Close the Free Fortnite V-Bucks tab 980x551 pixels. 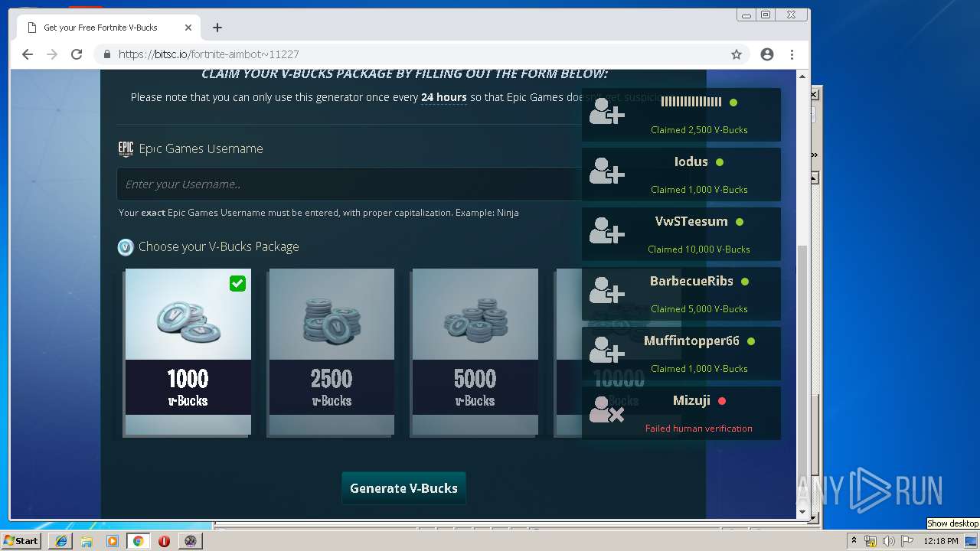[x=188, y=28]
